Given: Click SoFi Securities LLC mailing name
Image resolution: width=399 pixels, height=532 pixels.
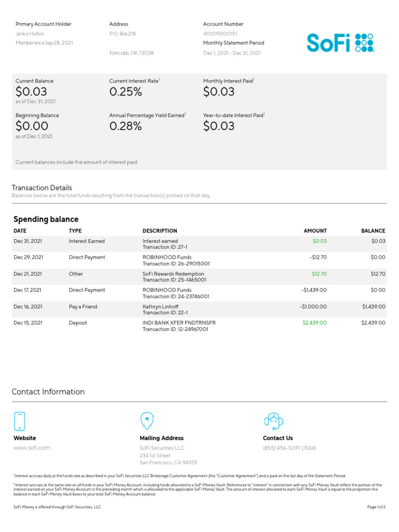Looking at the screenshot, I should point(162,448).
